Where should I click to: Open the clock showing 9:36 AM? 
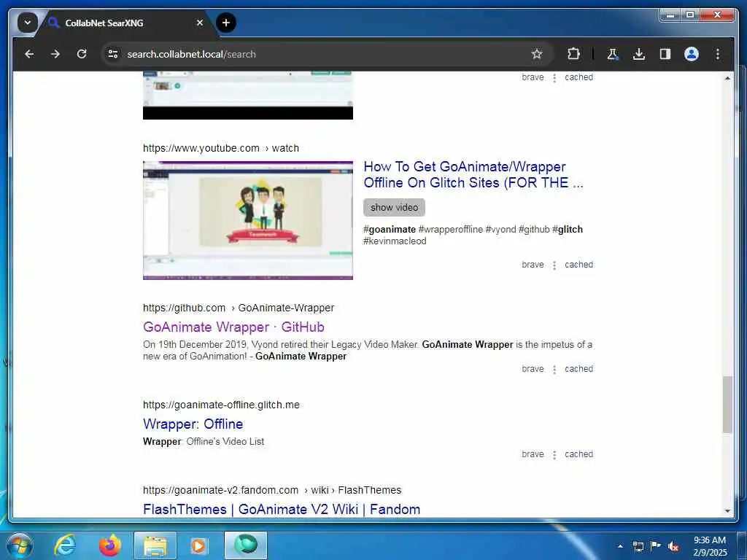[710, 546]
